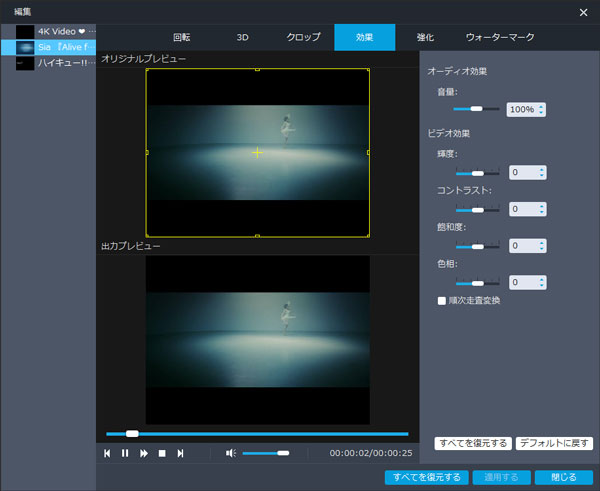600x491 pixels.
Task: Switch to the クロップ tab
Action: point(303,38)
